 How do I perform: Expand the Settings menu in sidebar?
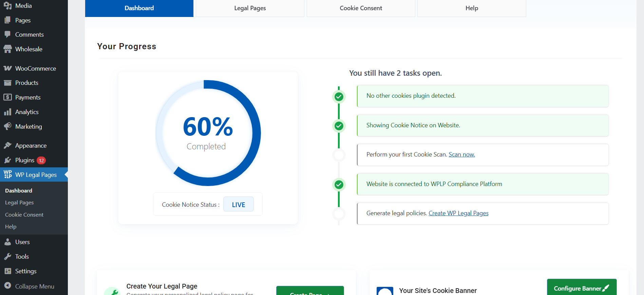(26, 271)
